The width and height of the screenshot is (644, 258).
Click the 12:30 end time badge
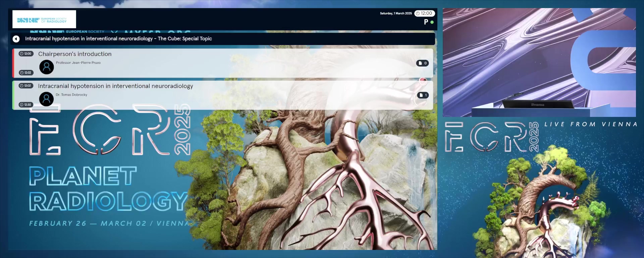[x=26, y=105]
